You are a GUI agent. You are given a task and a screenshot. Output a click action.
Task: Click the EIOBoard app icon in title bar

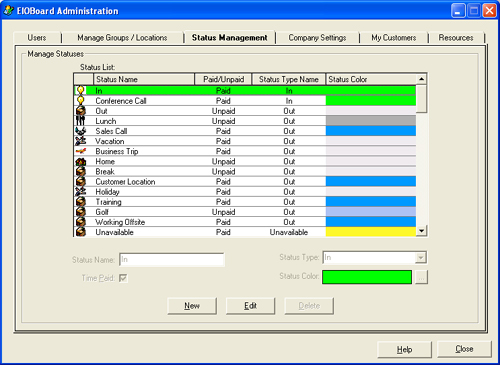9,11
